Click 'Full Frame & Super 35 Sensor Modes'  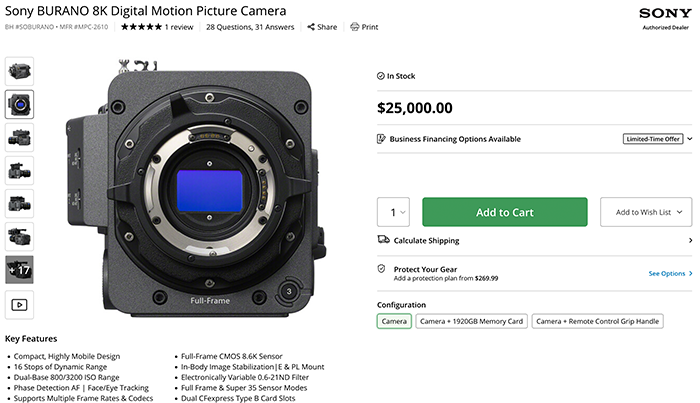(x=244, y=387)
